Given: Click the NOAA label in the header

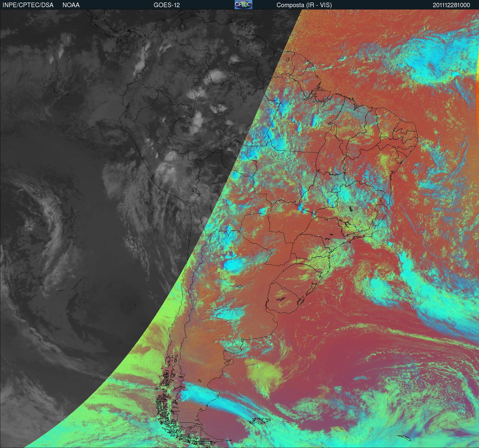Looking at the screenshot, I should coord(71,5).
